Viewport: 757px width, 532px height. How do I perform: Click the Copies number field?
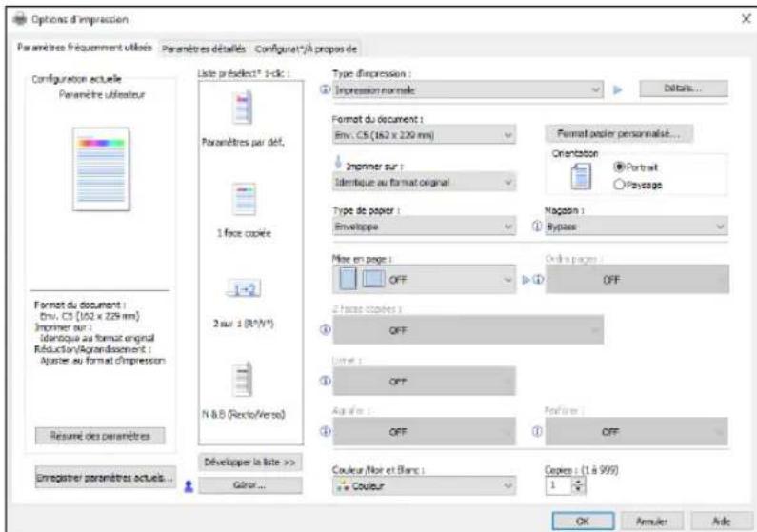coord(558,485)
